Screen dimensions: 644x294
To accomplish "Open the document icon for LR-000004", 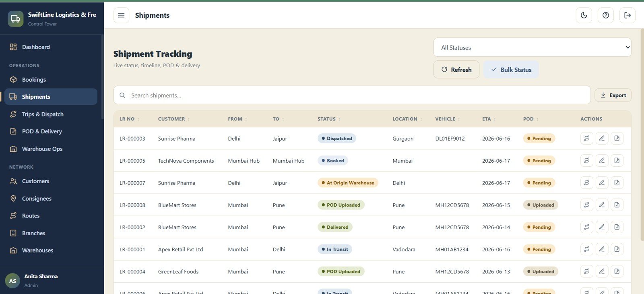I will pos(617,271).
